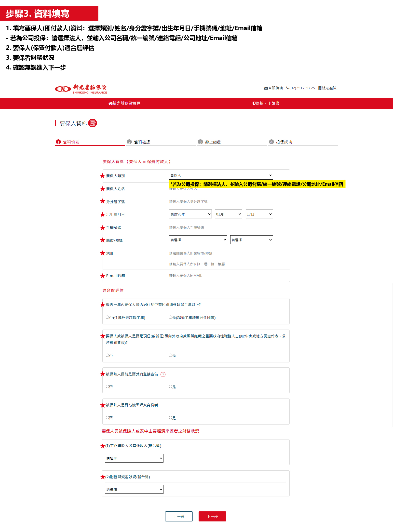Select 否 for political position question

click(x=108, y=355)
